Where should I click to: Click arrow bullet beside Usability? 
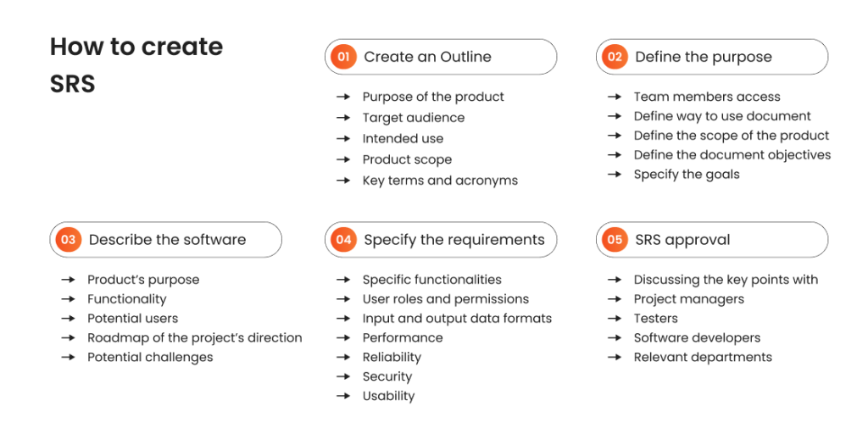(343, 396)
